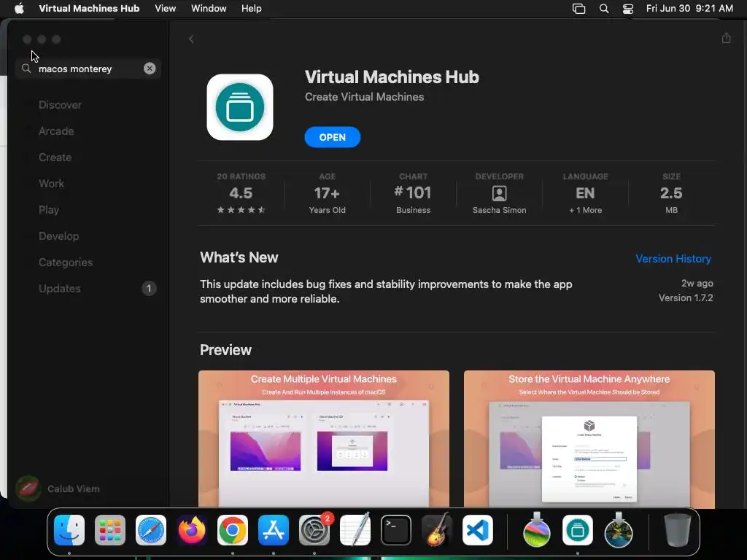Open the Window menu
Image resolution: width=747 pixels, height=560 pixels.
[209, 8]
